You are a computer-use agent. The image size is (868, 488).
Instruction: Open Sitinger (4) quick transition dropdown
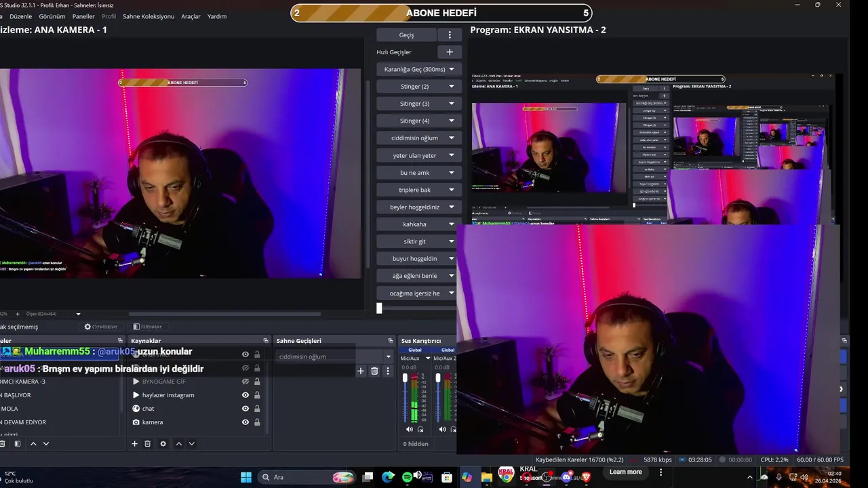tap(452, 121)
